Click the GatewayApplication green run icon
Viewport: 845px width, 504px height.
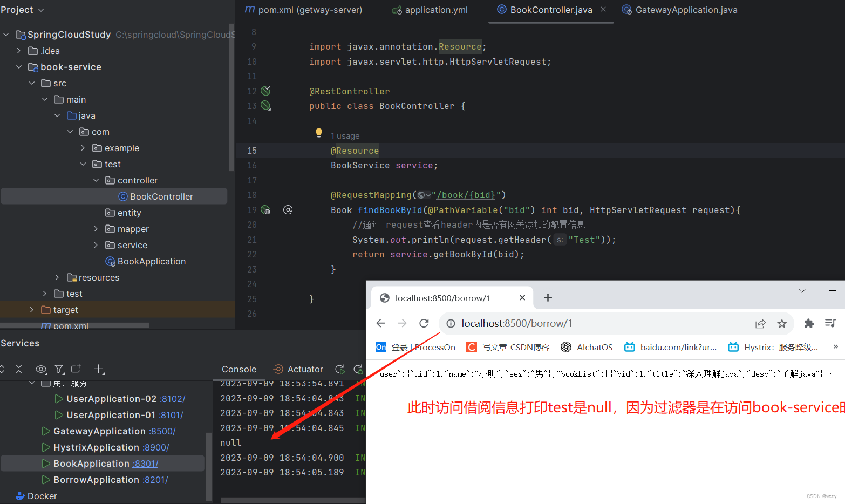coord(46,431)
